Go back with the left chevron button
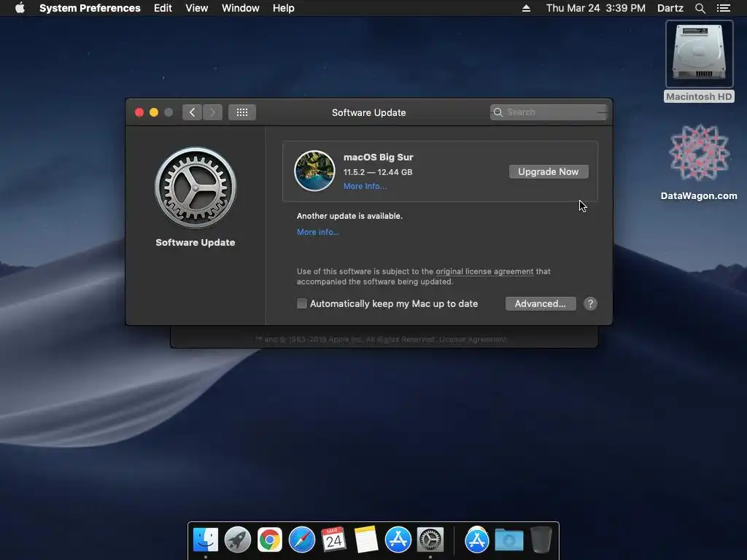This screenshot has height=560, width=747. (192, 112)
